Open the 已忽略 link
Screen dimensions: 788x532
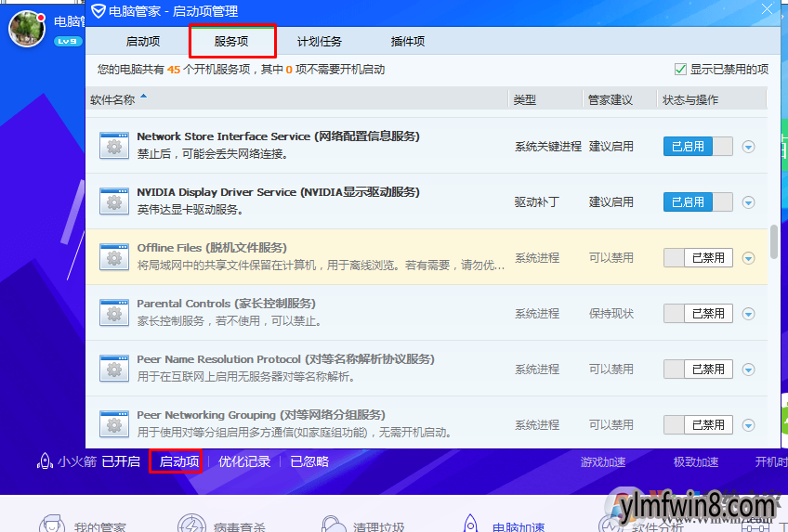(309, 461)
